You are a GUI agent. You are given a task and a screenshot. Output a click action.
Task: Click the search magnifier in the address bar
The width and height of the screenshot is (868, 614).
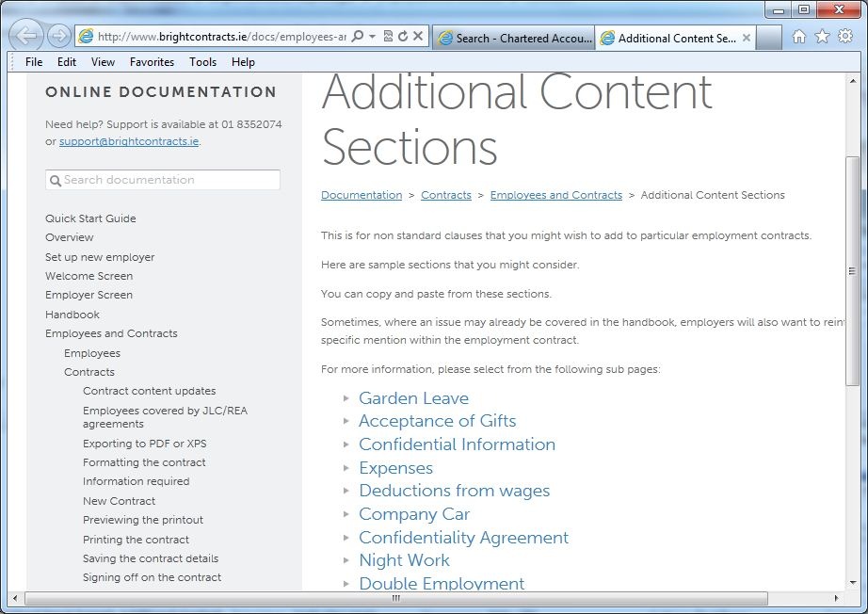[358, 37]
